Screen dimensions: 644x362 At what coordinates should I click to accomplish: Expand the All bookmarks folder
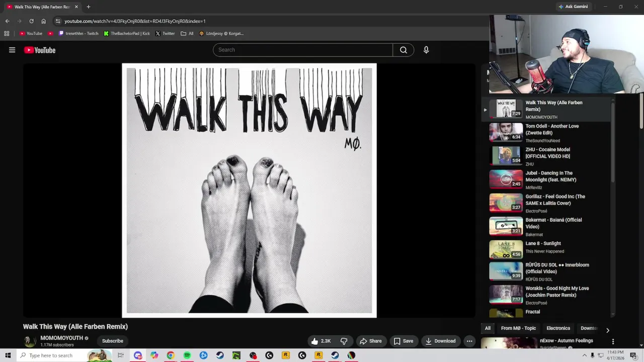187,34
